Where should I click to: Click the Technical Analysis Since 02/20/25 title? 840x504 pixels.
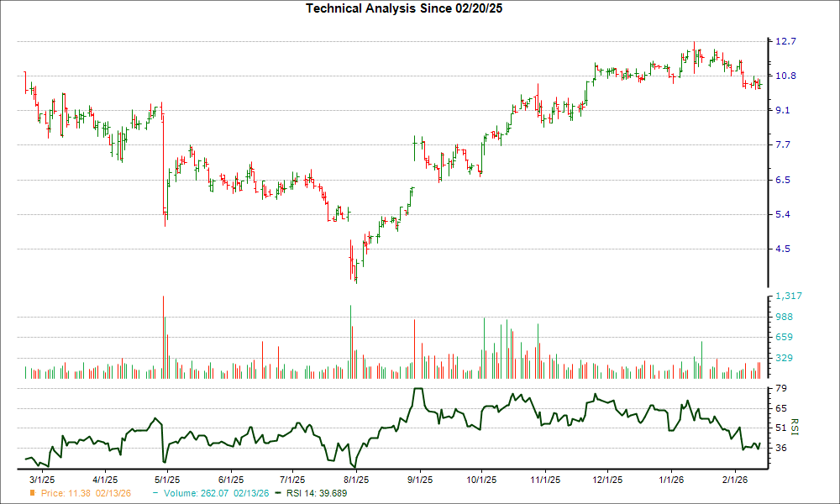coord(405,8)
